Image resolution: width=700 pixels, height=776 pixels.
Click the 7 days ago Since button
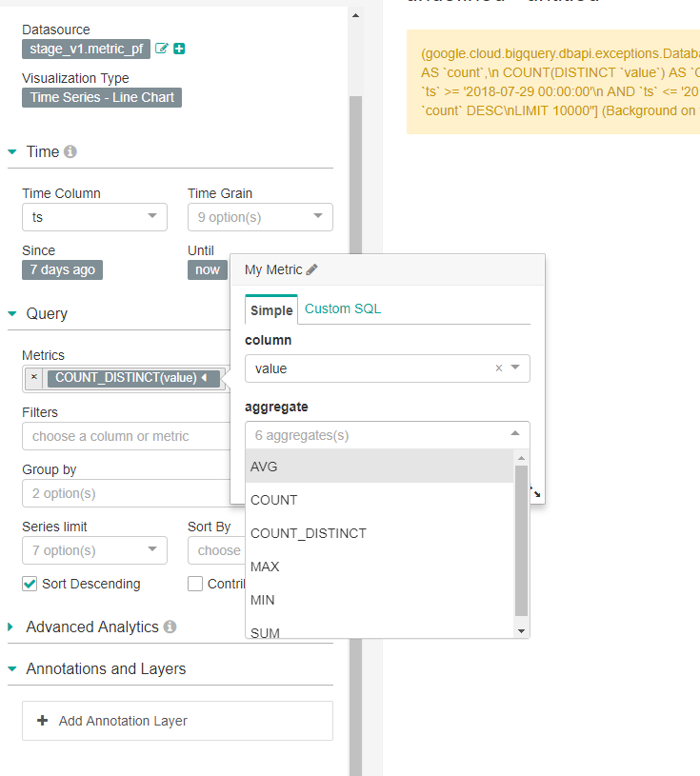click(62, 269)
